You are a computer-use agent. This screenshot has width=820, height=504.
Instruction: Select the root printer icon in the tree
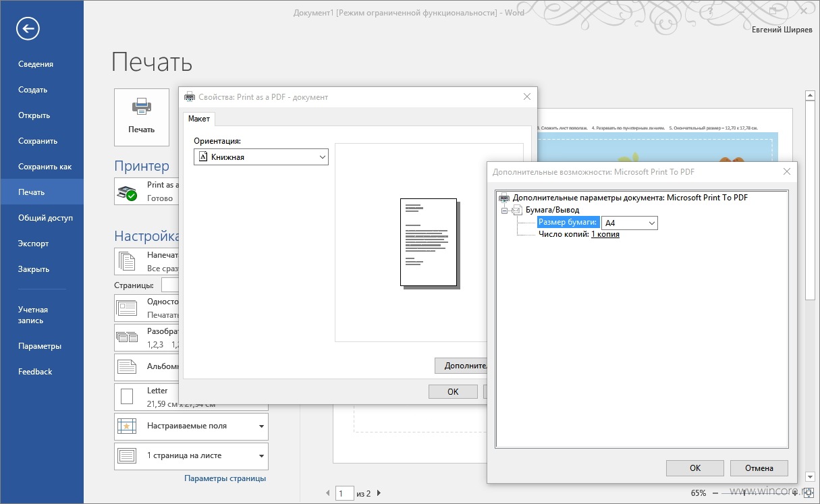click(503, 198)
